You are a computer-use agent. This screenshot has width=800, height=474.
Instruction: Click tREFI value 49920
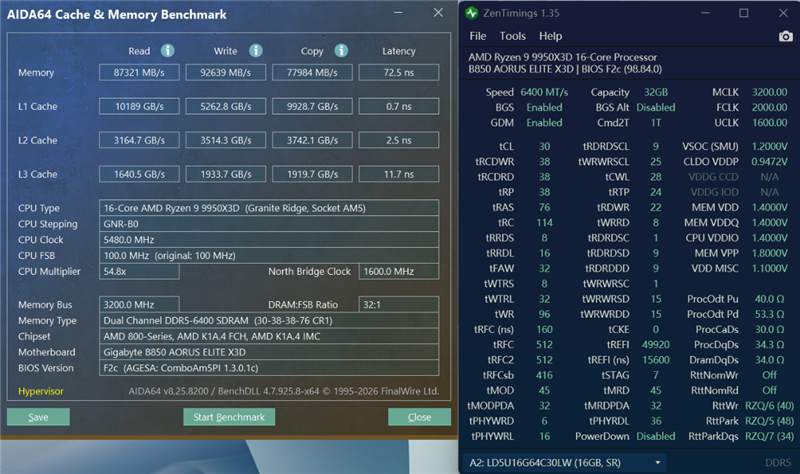point(656,345)
